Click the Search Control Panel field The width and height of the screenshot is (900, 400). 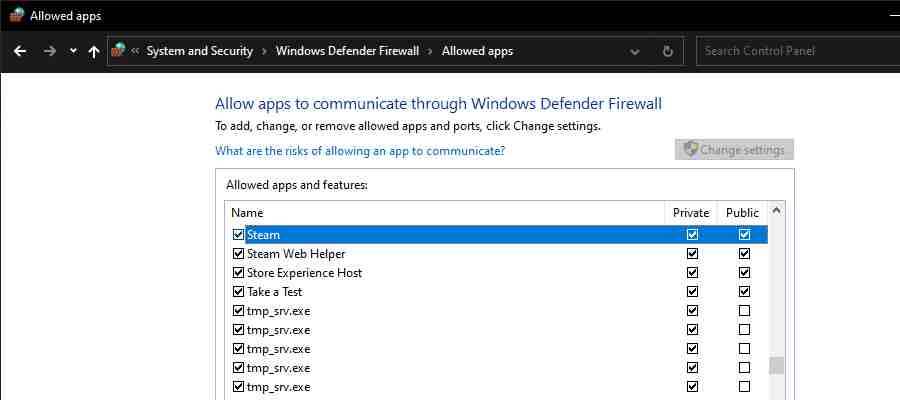coord(798,51)
